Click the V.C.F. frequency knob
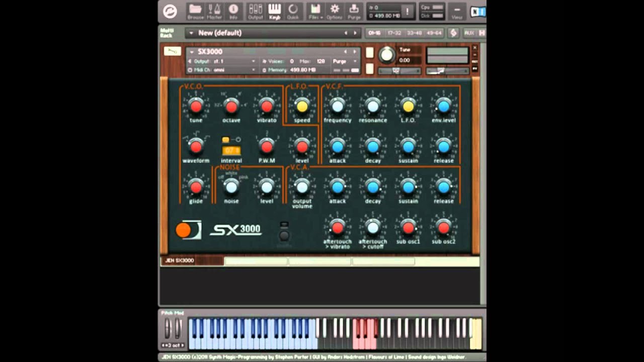Screen dimensions: 644x362 pos(338,106)
